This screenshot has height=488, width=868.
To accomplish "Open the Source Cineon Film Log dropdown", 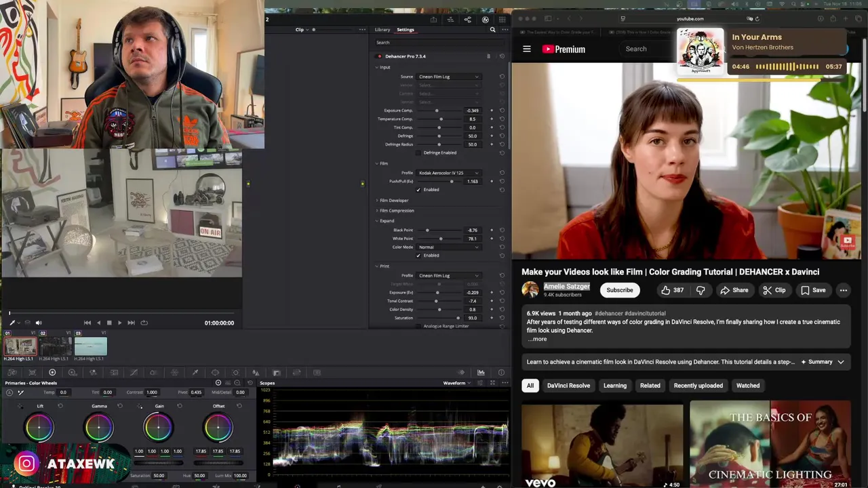I will click(x=449, y=77).
